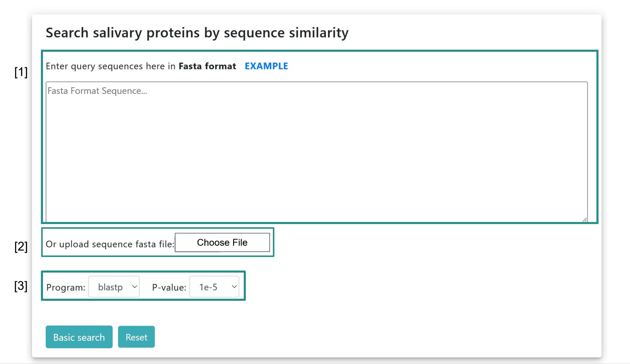Run the Basic search button
The image size is (630, 364).
[79, 337]
